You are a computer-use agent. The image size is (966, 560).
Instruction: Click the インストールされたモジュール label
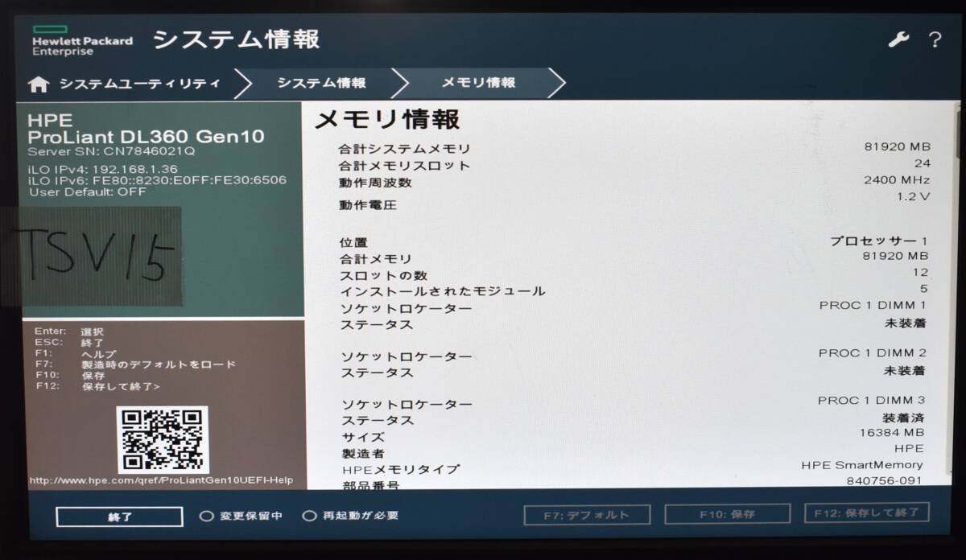click(x=442, y=292)
